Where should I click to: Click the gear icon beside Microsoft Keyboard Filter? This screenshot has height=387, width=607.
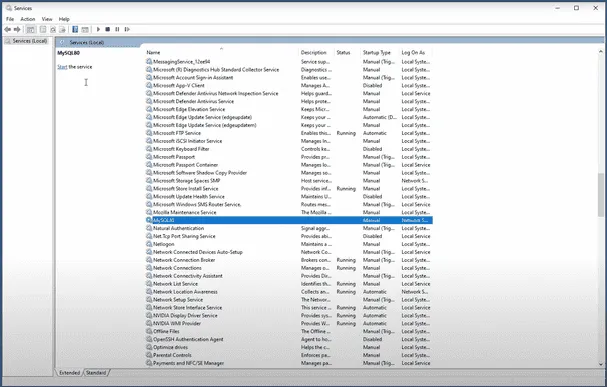(x=149, y=149)
